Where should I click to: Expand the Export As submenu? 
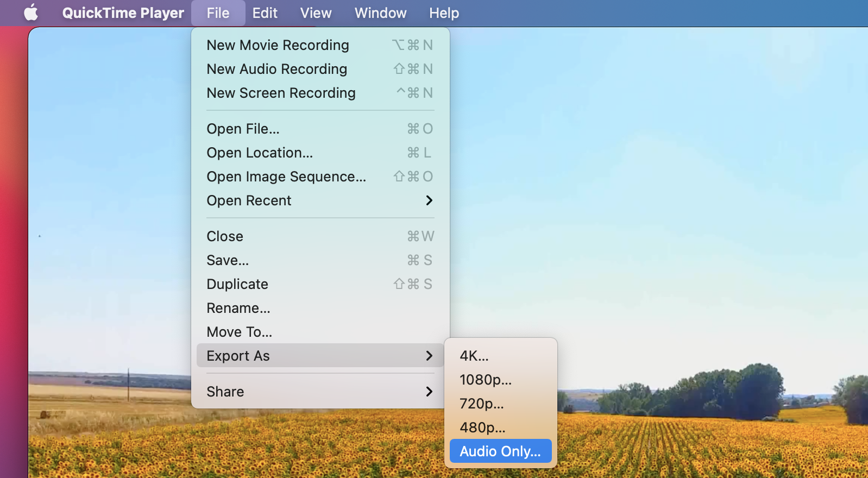point(320,356)
